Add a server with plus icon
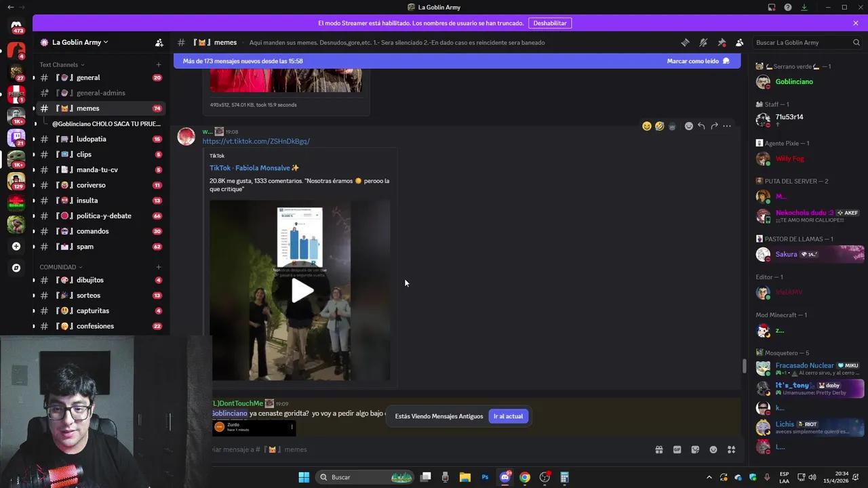This screenshot has width=868, height=488. [x=16, y=246]
